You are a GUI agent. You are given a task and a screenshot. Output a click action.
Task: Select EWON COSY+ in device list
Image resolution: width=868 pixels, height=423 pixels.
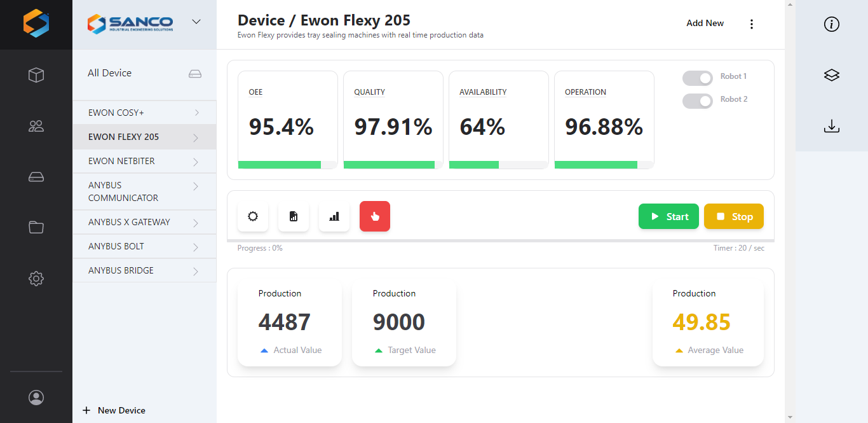pos(144,113)
